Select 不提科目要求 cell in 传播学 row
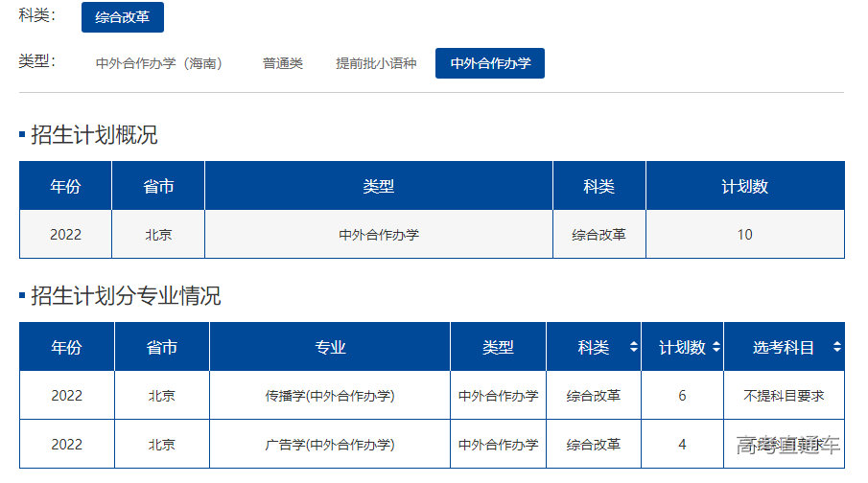The image size is (868, 483). [784, 396]
